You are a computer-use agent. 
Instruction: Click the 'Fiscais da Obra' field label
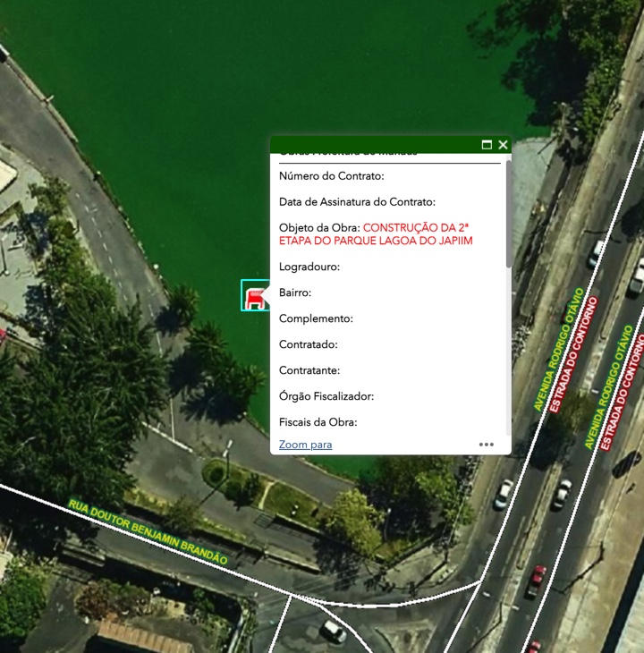pyautogui.click(x=318, y=422)
